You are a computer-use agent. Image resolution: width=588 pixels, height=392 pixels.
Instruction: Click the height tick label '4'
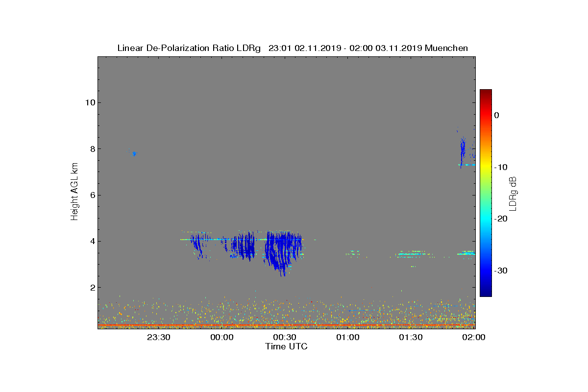coord(92,241)
